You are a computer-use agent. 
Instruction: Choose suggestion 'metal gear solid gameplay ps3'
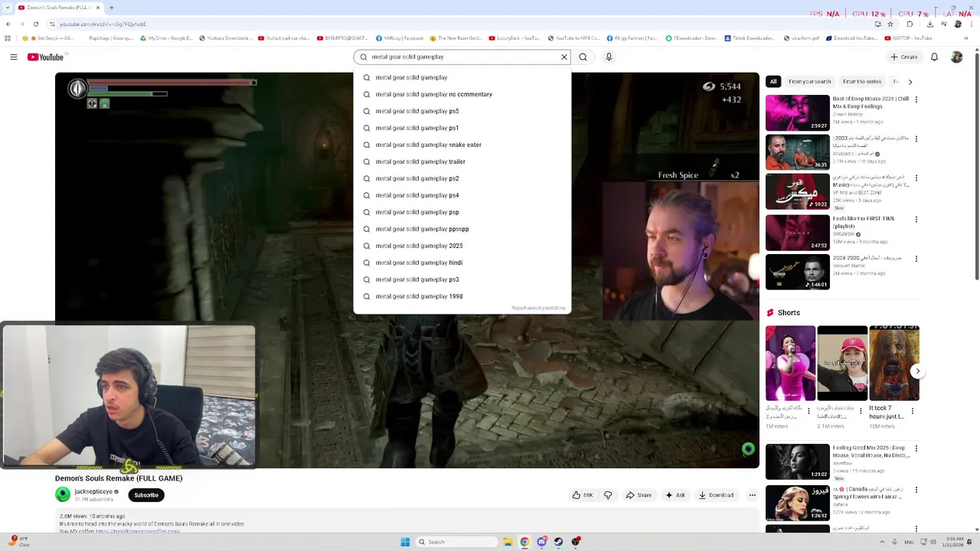click(462, 279)
